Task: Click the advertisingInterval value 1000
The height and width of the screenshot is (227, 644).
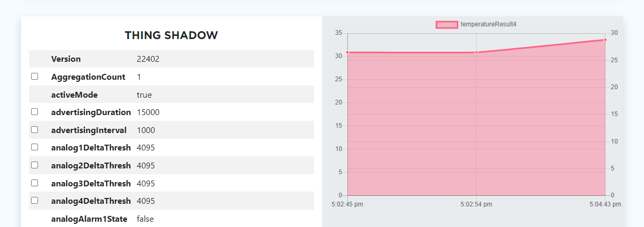Action: 146,130
